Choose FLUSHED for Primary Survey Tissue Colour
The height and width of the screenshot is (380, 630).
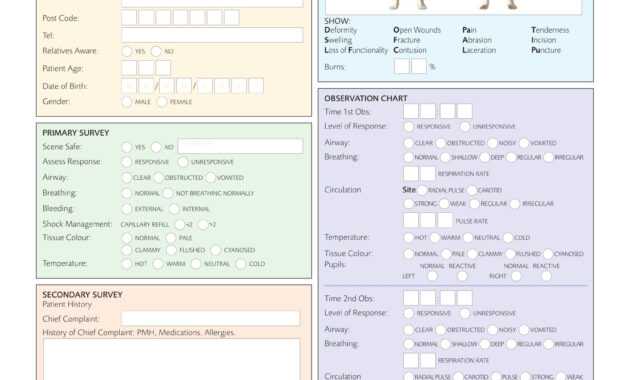(172, 250)
